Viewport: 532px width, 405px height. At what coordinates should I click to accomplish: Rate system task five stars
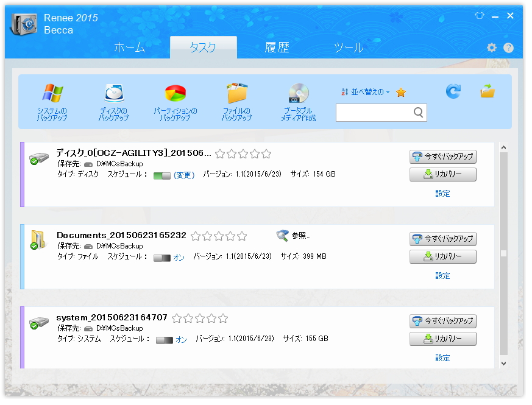pos(223,318)
